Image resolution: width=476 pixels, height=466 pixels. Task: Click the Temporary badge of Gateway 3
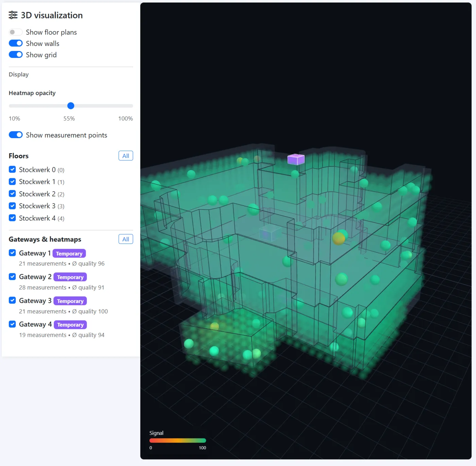tap(70, 301)
